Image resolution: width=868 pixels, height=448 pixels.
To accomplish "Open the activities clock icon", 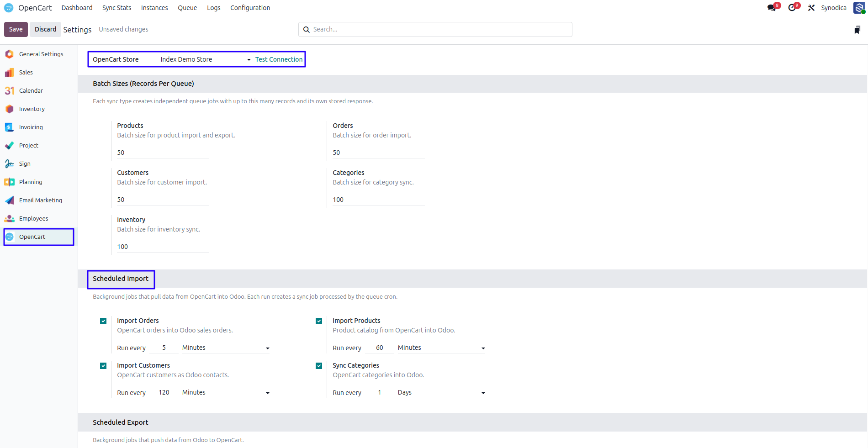I will [792, 8].
